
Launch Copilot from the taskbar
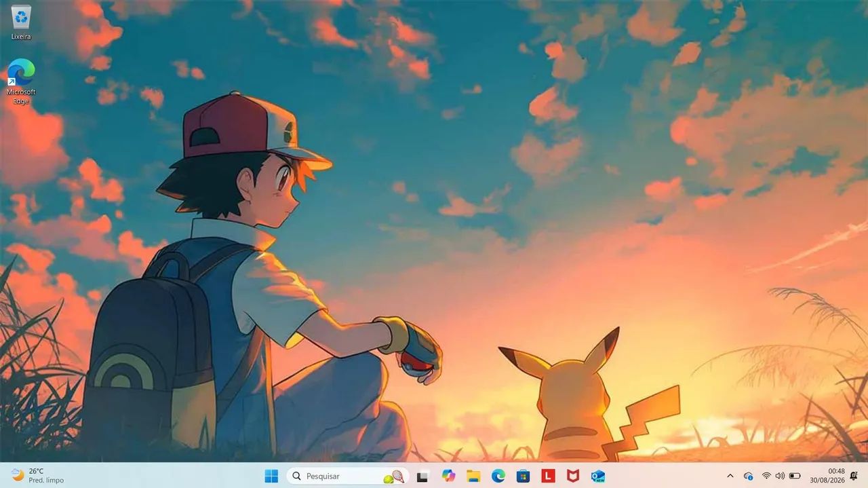coord(448,476)
